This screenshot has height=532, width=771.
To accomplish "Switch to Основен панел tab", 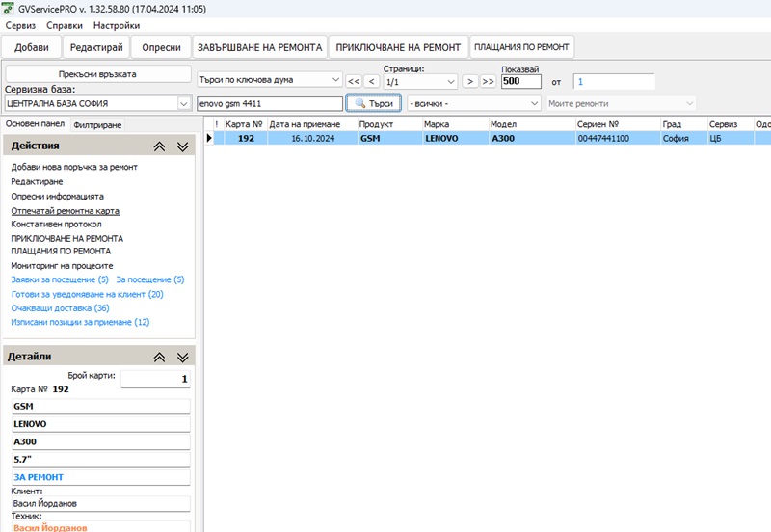I will (x=35, y=124).
